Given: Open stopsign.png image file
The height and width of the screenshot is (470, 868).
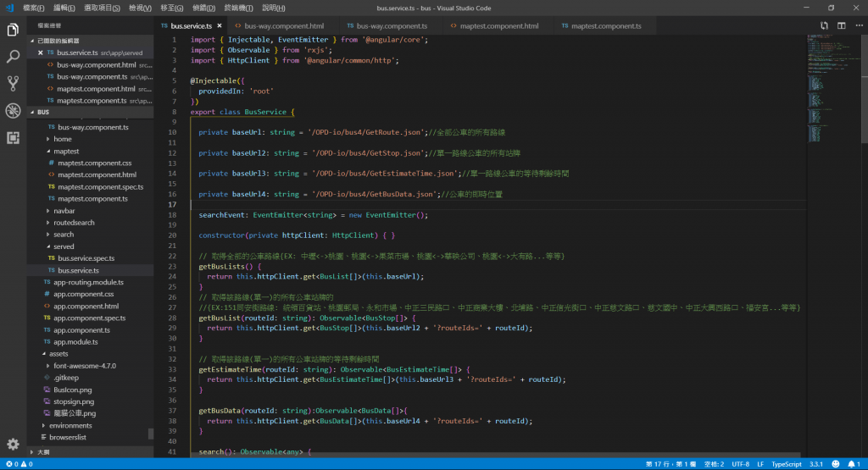Looking at the screenshot, I should tap(73, 402).
